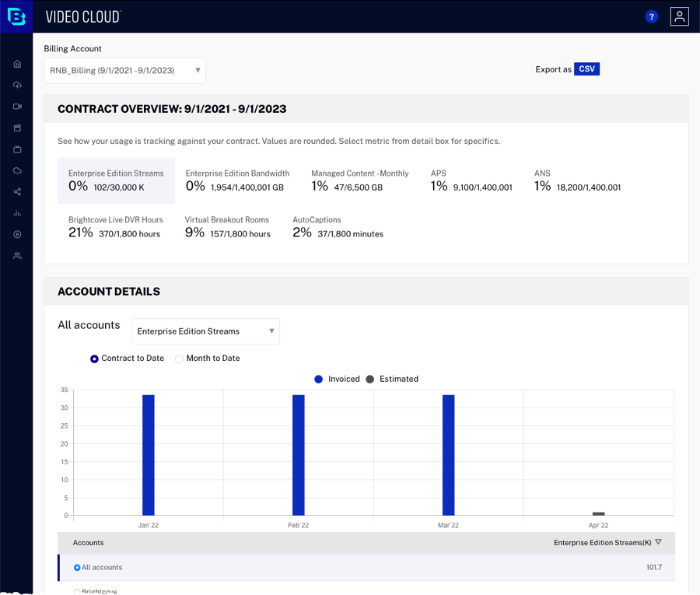The height and width of the screenshot is (595, 700).
Task: Select the Contract to Date radio button
Action: point(95,359)
